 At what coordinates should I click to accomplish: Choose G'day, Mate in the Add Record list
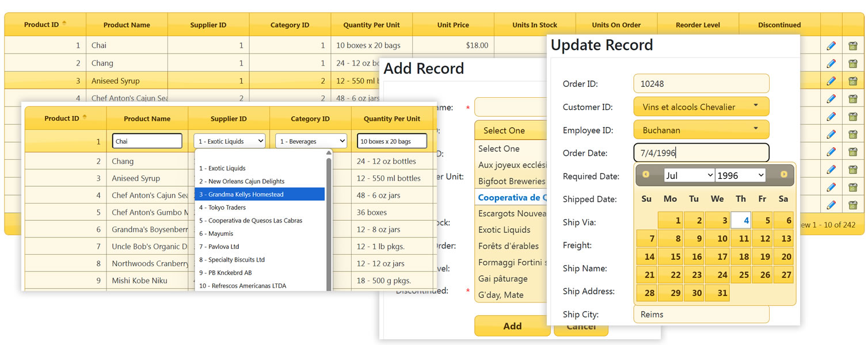(511, 295)
